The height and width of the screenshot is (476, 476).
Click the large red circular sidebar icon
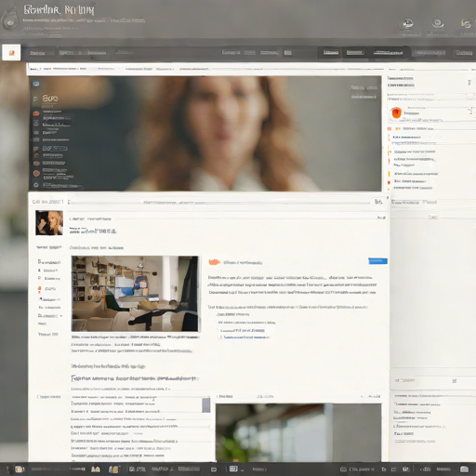coord(36,173)
